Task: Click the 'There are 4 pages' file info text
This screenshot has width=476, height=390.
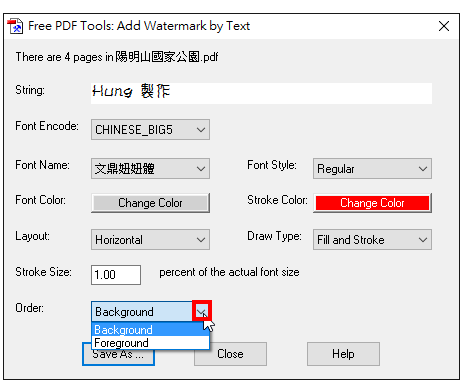Action: click(x=117, y=57)
